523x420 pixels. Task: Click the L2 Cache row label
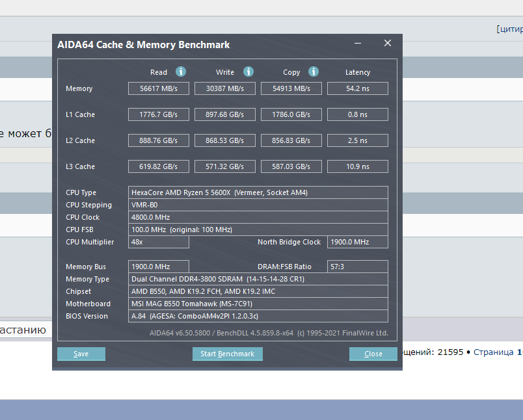(x=81, y=140)
